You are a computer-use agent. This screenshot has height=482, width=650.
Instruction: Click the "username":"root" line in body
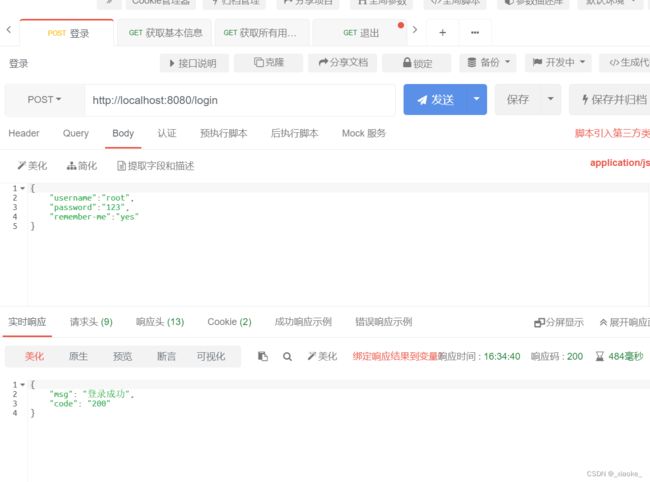point(91,198)
